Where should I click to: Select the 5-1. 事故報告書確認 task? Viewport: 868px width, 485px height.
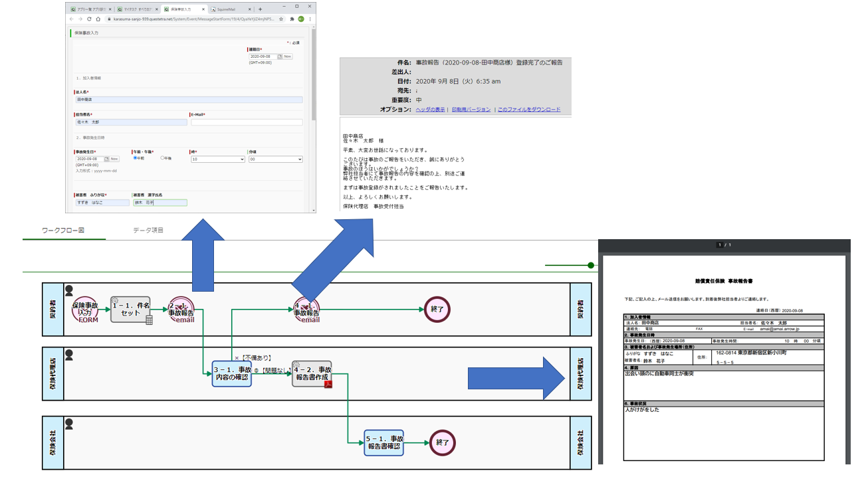(x=384, y=442)
